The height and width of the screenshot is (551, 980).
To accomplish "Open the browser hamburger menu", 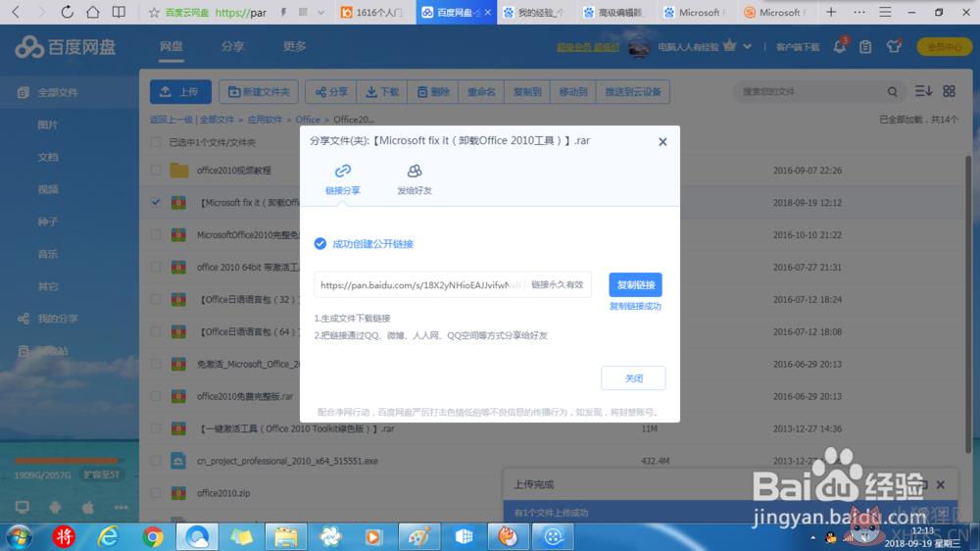I will pyautogui.click(x=885, y=12).
